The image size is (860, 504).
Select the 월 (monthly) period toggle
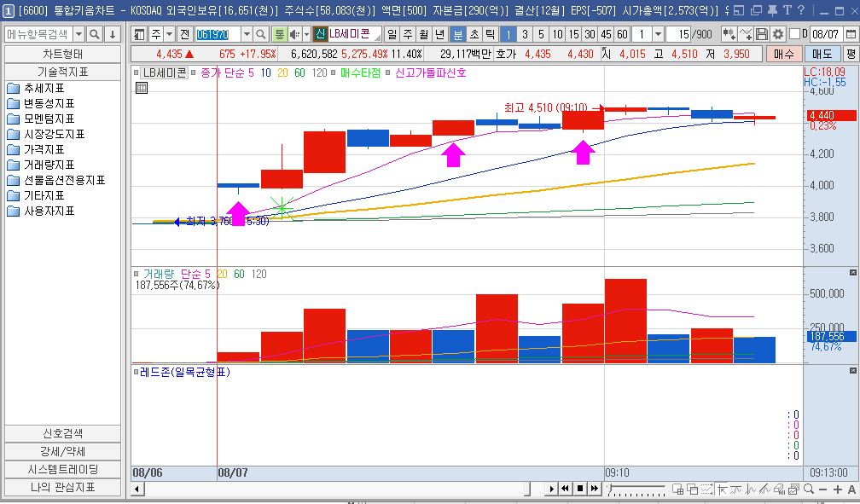(424, 35)
